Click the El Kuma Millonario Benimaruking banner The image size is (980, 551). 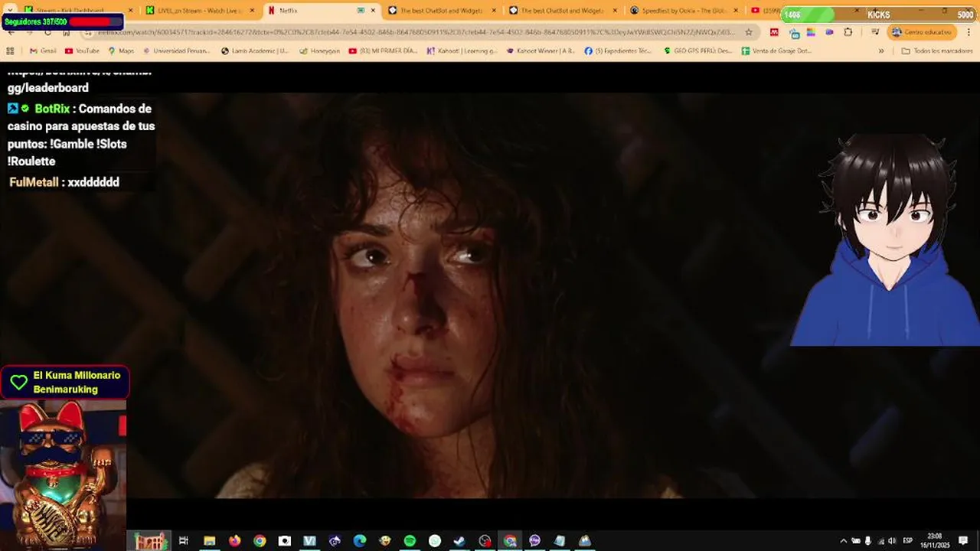tap(65, 382)
